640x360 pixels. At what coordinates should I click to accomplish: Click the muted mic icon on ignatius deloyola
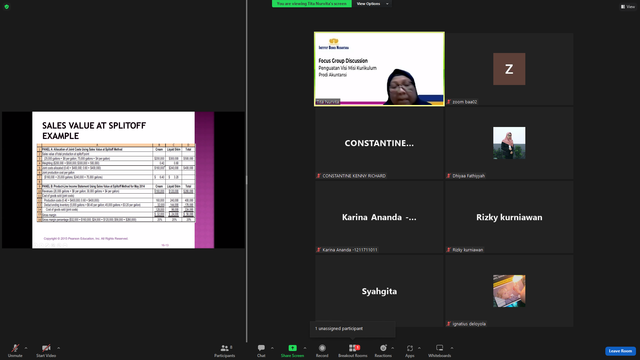click(449, 324)
